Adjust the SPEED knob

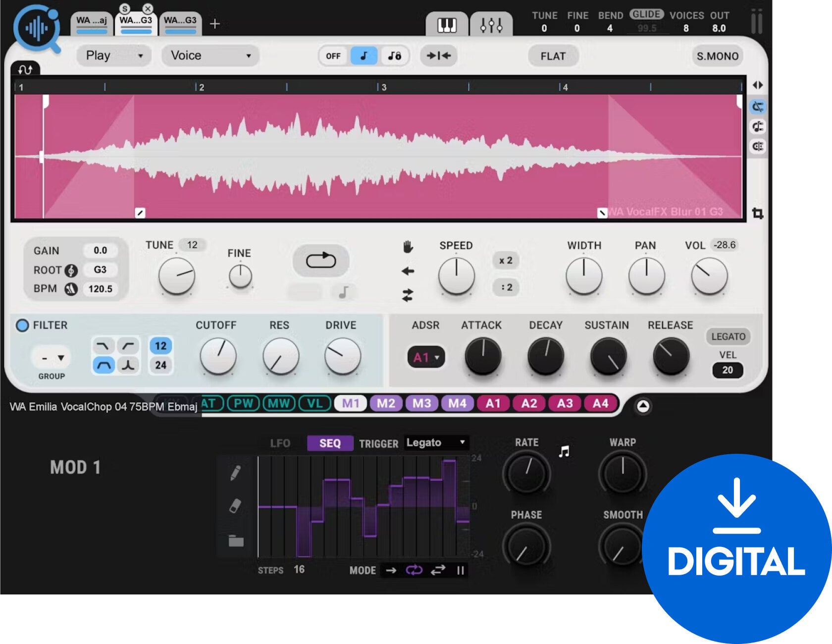click(456, 276)
